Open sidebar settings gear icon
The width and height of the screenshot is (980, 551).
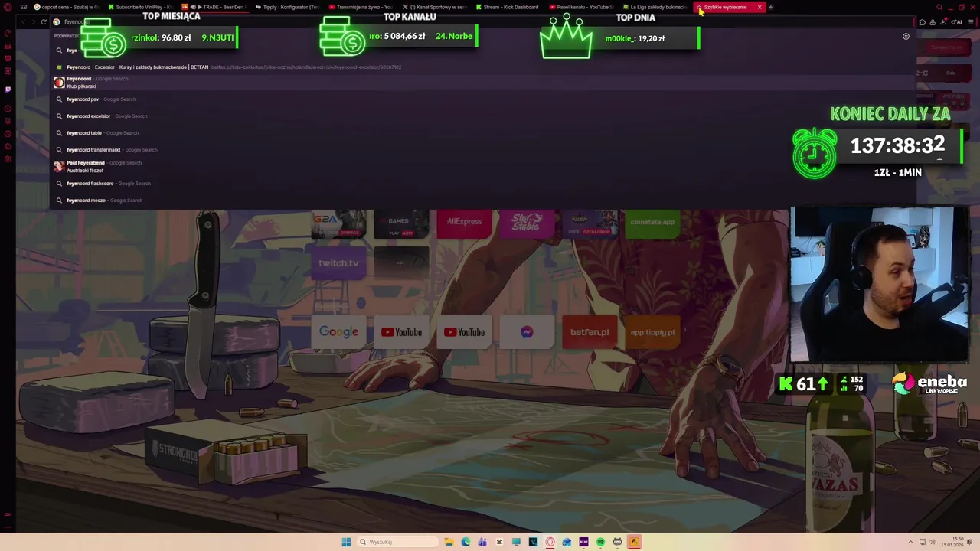pyautogui.click(x=8, y=158)
